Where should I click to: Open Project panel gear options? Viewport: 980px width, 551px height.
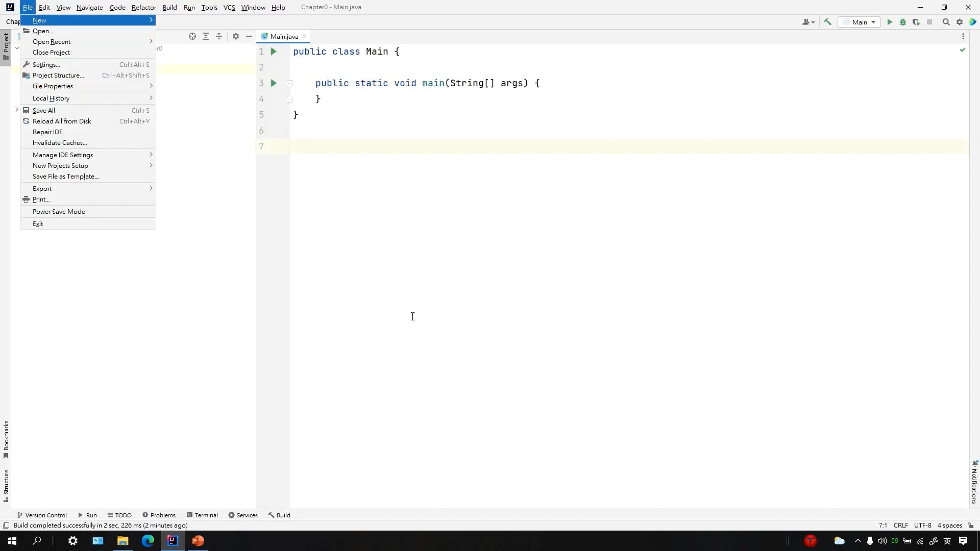point(235,36)
